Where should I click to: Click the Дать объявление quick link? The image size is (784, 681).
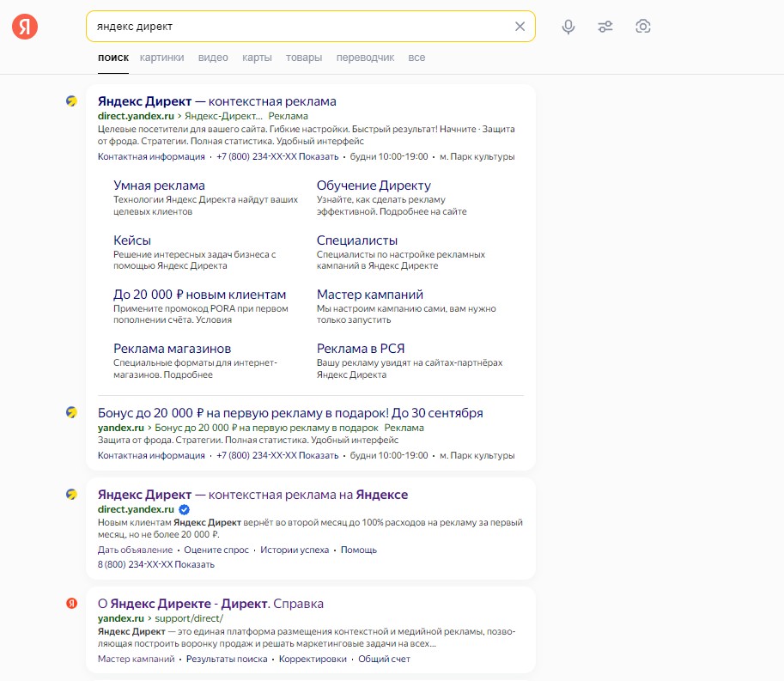click(x=135, y=550)
